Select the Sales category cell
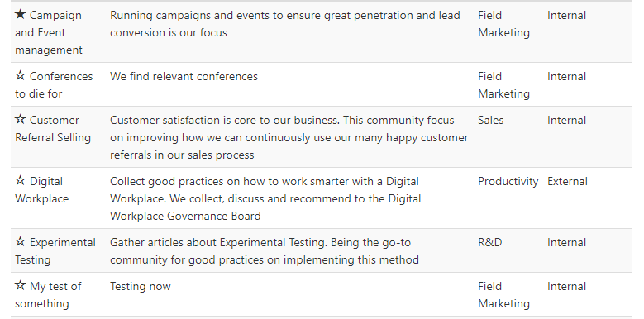 pos(490,121)
